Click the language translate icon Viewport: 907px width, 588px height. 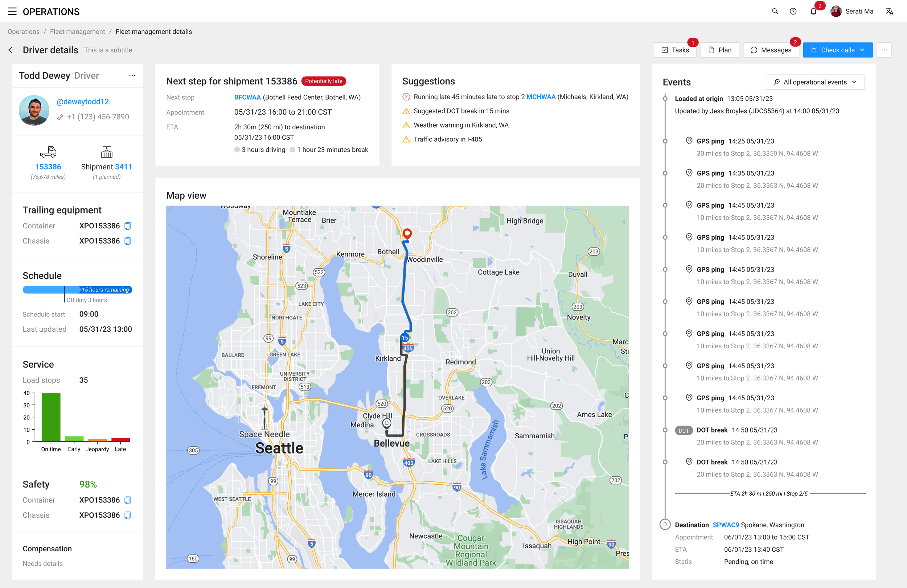[x=889, y=12]
